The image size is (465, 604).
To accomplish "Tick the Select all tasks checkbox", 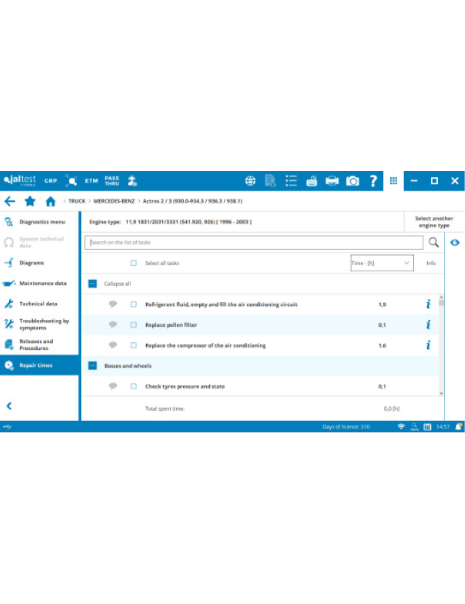I will 133,263.
